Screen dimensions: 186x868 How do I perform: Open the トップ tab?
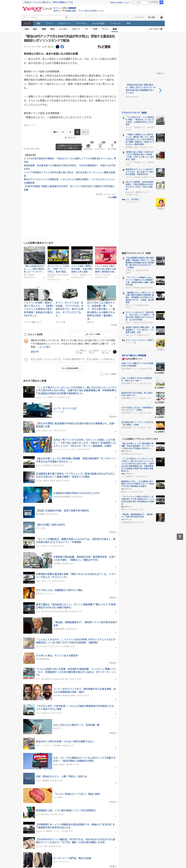[x=27, y=24]
